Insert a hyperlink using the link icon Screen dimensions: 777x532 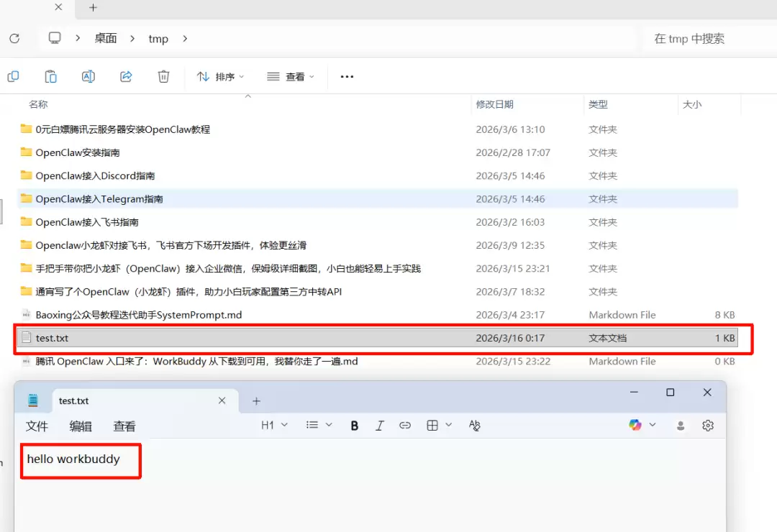point(404,425)
